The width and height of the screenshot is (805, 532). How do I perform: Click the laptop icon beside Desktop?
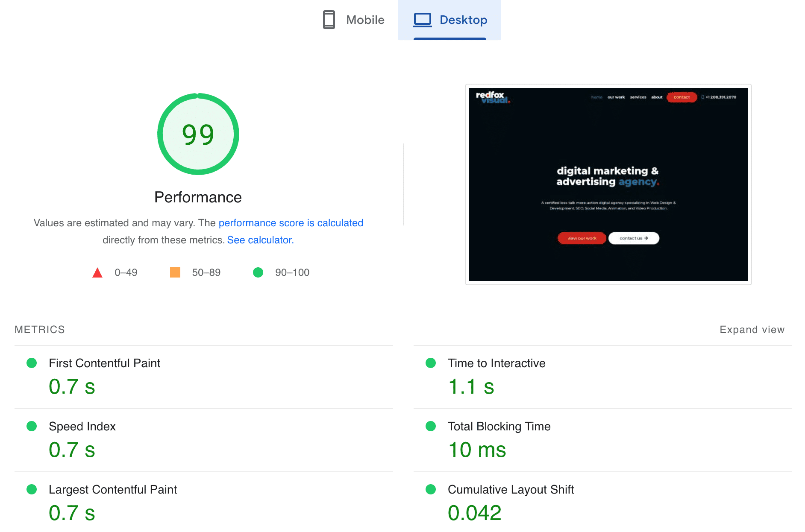pos(423,19)
